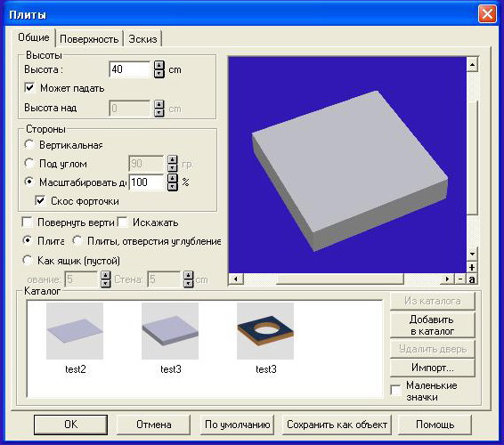The image size is (504, 445).
Task: Toggle the Скос форточки checkbox
Action: [x=40, y=201]
